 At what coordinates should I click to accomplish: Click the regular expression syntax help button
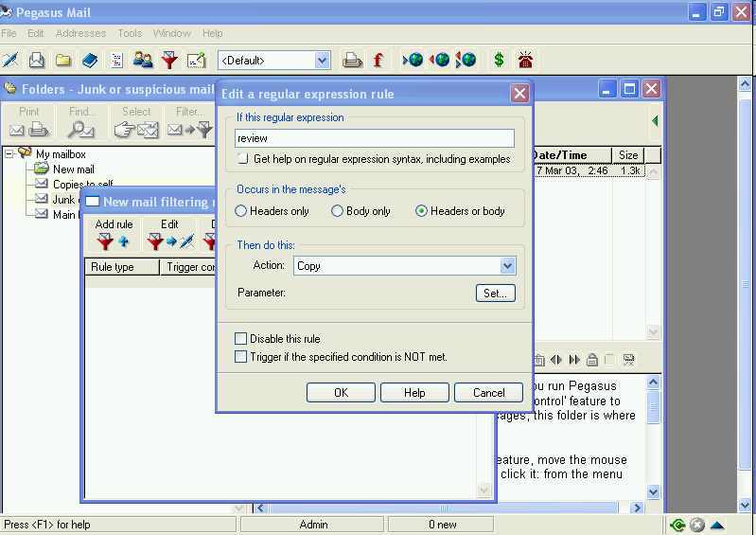point(243,159)
